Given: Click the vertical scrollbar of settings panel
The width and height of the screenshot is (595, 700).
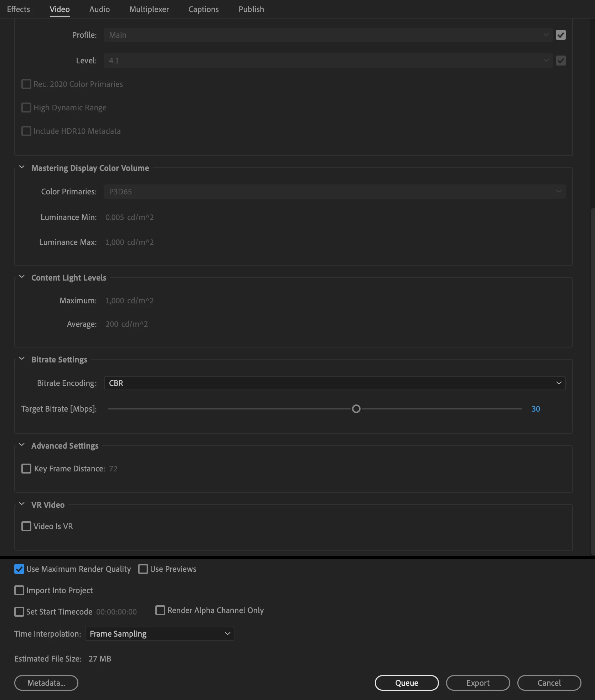Looking at the screenshot, I should (x=593, y=381).
